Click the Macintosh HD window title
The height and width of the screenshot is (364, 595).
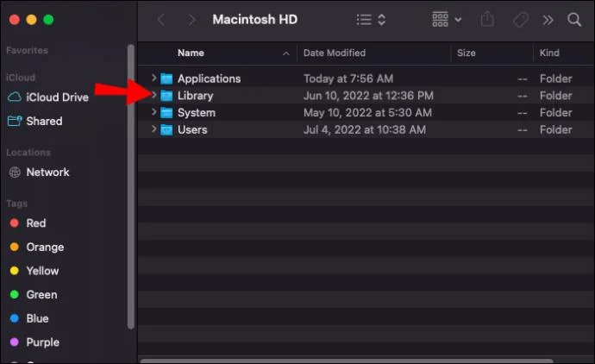click(x=254, y=19)
